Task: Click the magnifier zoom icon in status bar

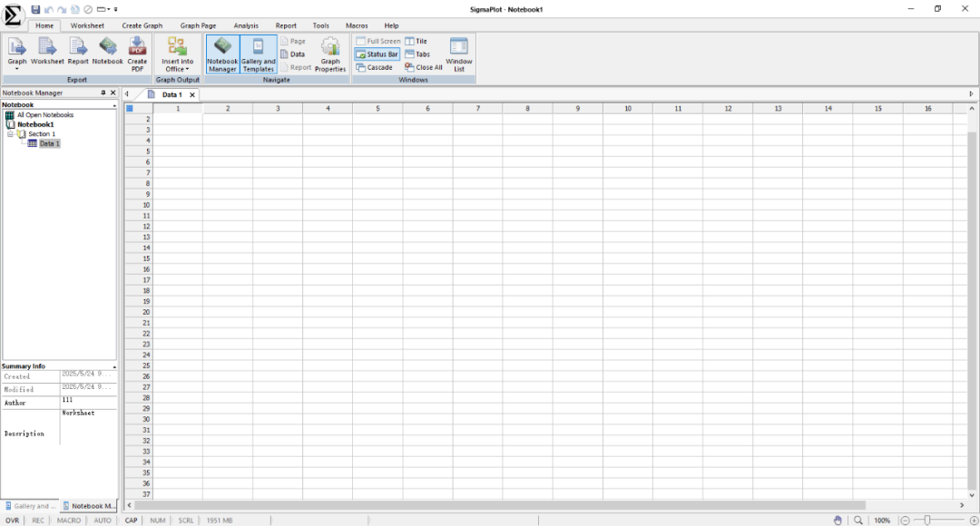Action: coord(858,521)
